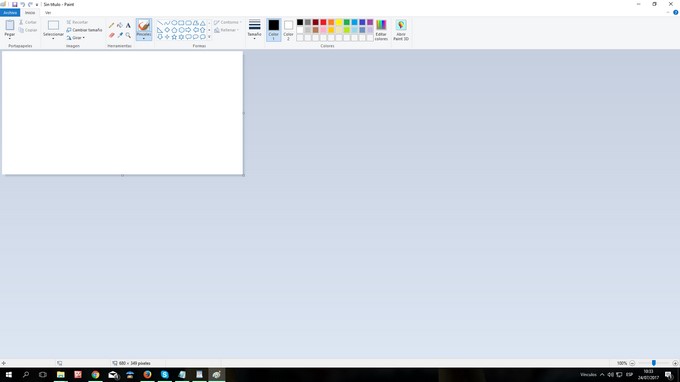The height and width of the screenshot is (382, 680).
Task: Click the white drawing canvas
Action: pyautogui.click(x=122, y=113)
